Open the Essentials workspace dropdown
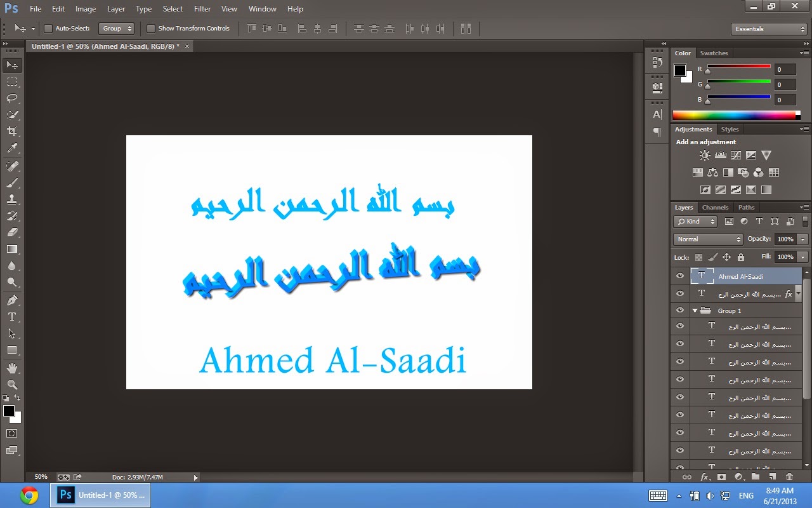Image resolution: width=812 pixels, height=508 pixels. (768, 29)
